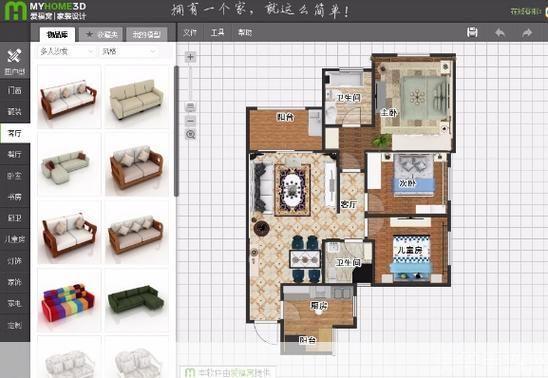This screenshot has height=378, width=548.
Task: Expand the 风格 style dropdown
Action: [x=129, y=52]
